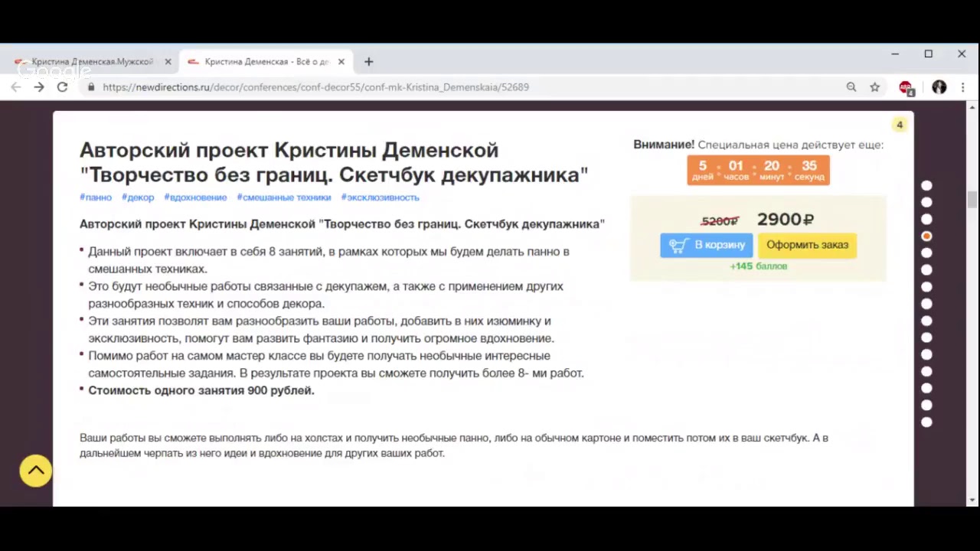The width and height of the screenshot is (980, 551).
Task: Open the #панно hashtag link
Action: [x=96, y=197]
